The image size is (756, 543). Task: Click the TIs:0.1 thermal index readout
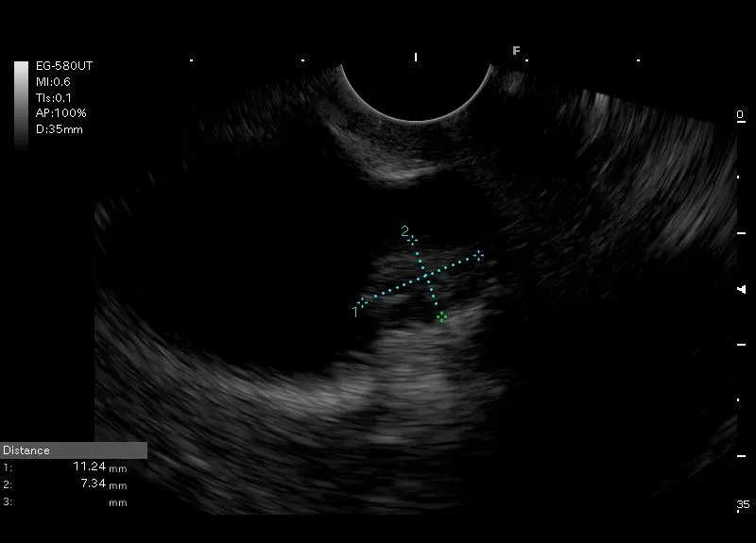pos(54,97)
